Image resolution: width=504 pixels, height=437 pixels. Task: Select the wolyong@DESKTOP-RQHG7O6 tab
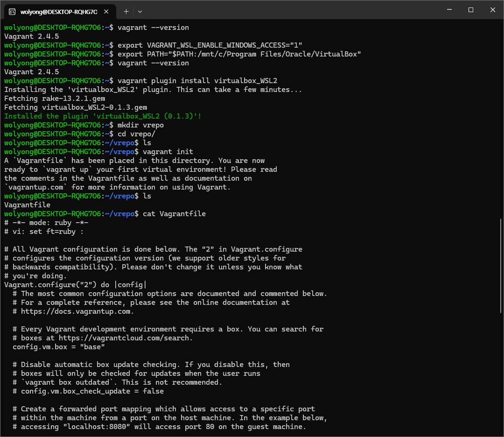(x=58, y=12)
